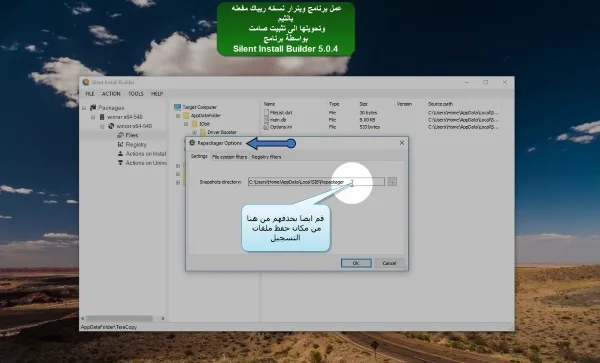Collapse the AppDataFolder tree node

pyautogui.click(x=178, y=116)
